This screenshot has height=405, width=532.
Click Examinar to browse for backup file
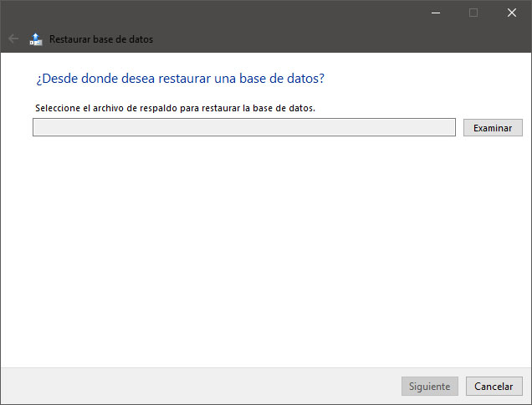coord(493,128)
